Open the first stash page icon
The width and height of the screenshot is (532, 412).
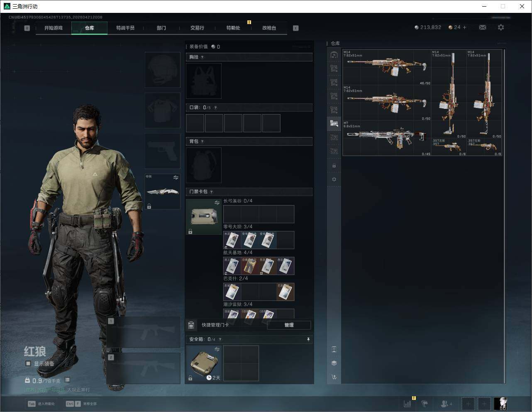(334, 55)
